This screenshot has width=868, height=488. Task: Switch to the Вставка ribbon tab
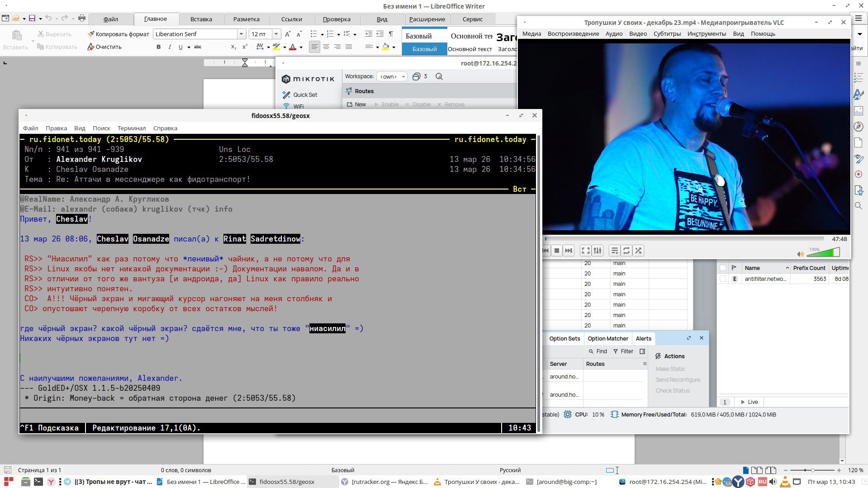point(201,19)
